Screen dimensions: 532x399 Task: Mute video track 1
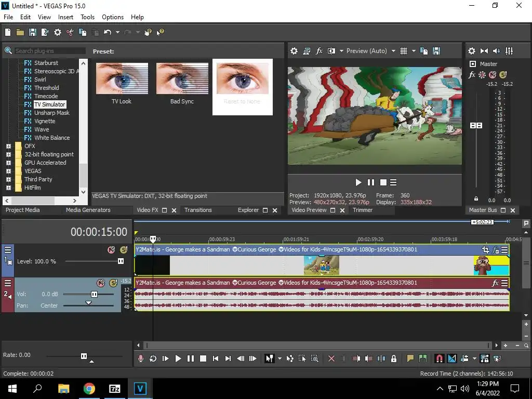click(x=111, y=250)
